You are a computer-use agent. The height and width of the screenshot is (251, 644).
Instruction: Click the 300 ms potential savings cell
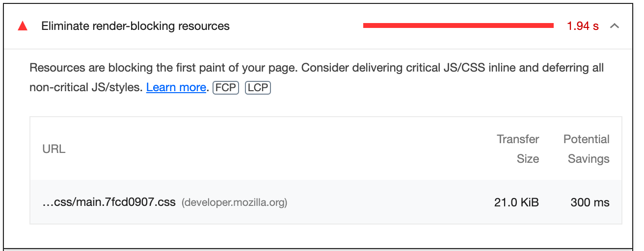590,202
